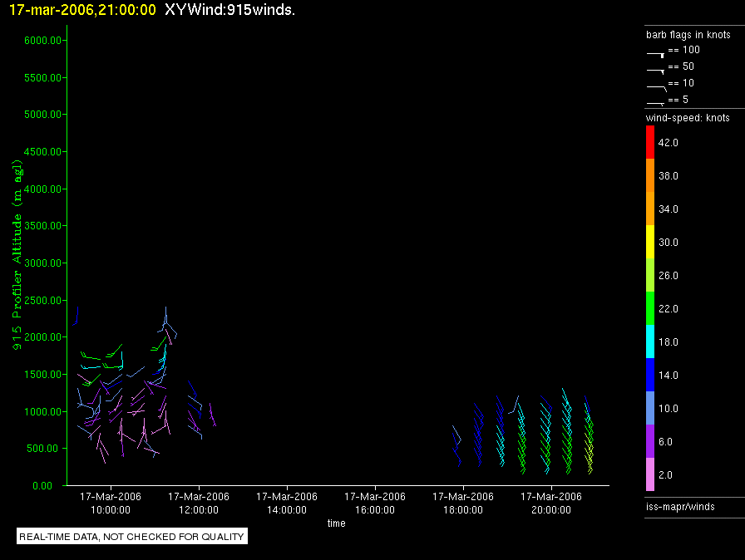This screenshot has width=745, height=560.
Task: Click the 18.0 color scale value
Action: click(668, 341)
